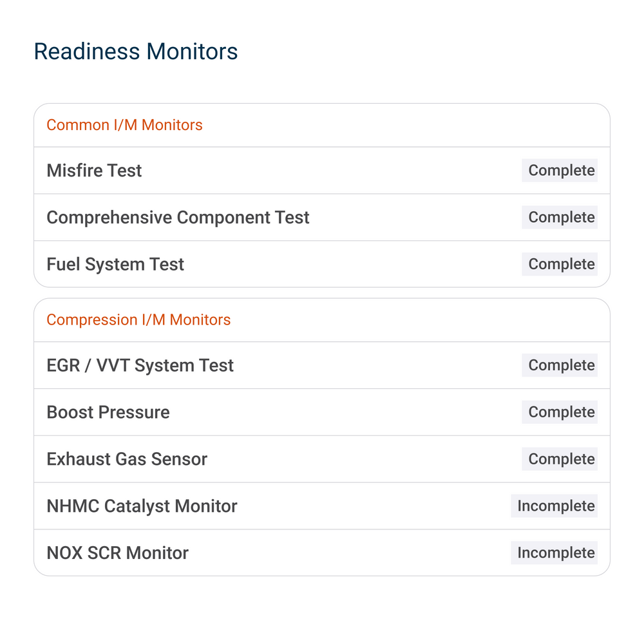Click Boost Pressure Complete status badge
This screenshot has height=644, width=644.
click(560, 412)
